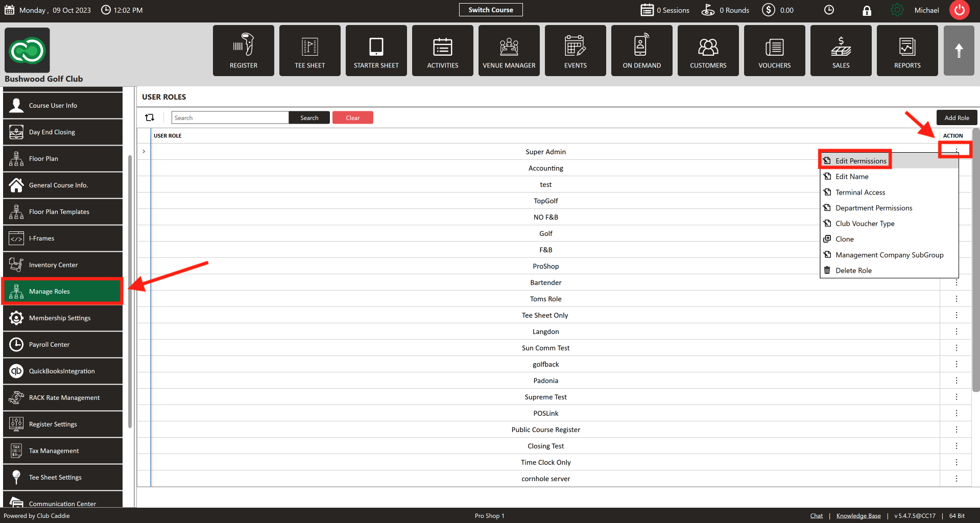Open Inventory Center in sidebar
The width and height of the screenshot is (980, 523).
click(63, 265)
